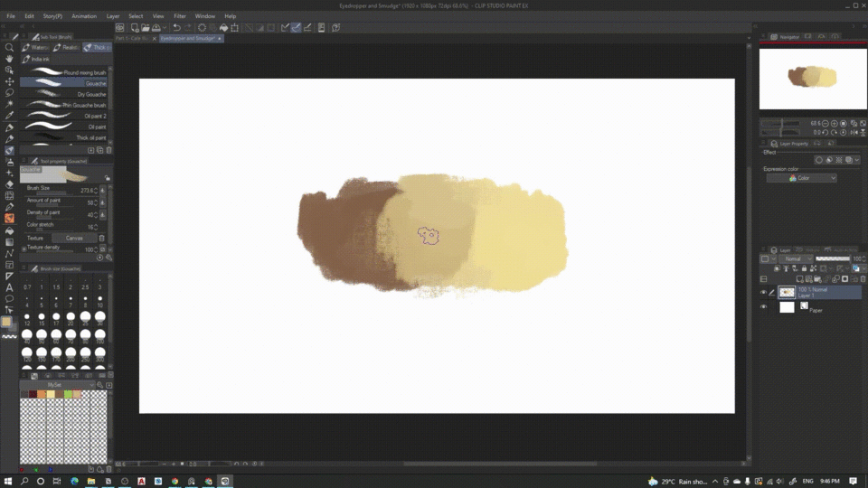868x488 pixels.
Task: Click the delete layer trash icon
Action: click(x=863, y=279)
